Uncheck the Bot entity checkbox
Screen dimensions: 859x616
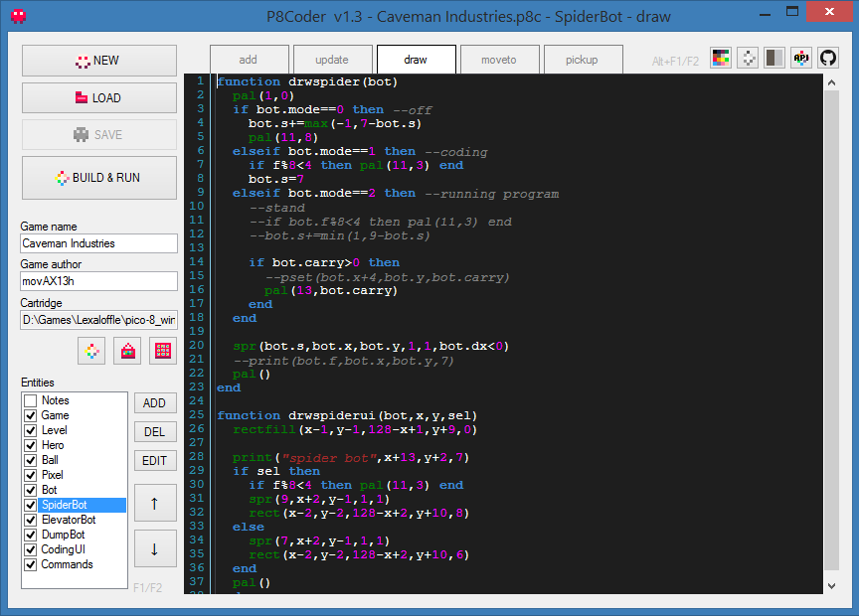(31, 490)
